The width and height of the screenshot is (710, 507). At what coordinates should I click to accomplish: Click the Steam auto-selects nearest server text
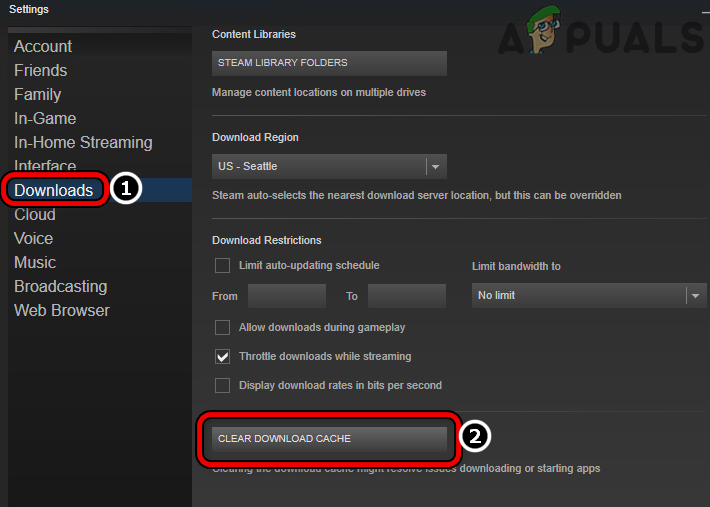(417, 196)
